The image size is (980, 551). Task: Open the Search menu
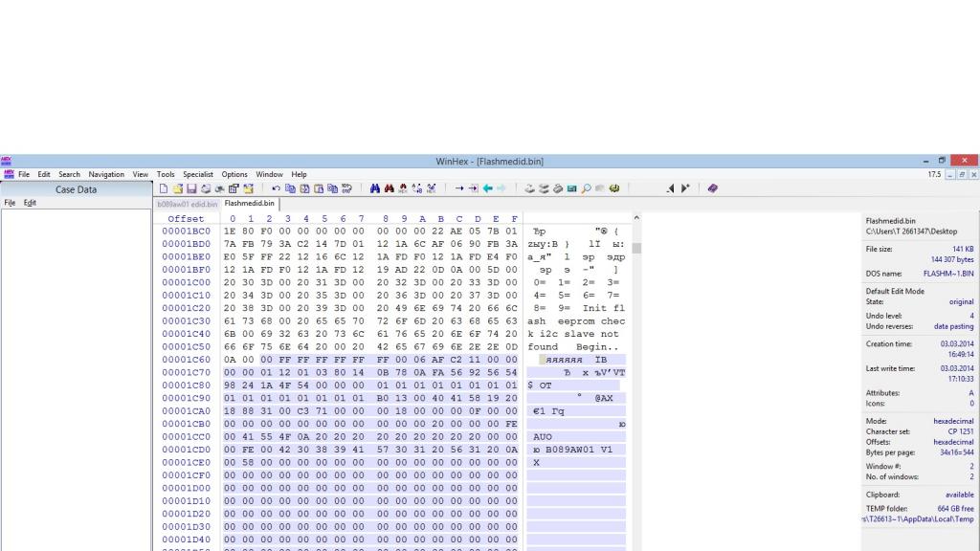tap(69, 174)
